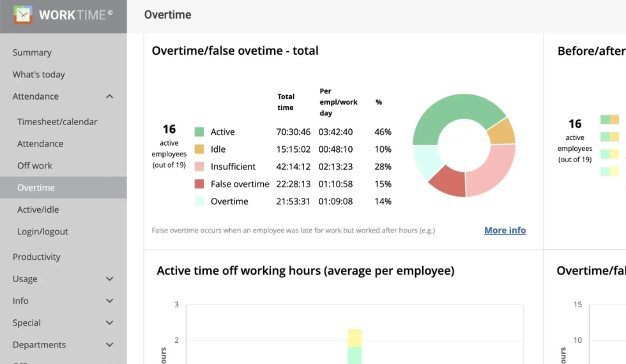Click the light cyan Overtime donut segment
The width and height of the screenshot is (626, 364).
pos(427,160)
